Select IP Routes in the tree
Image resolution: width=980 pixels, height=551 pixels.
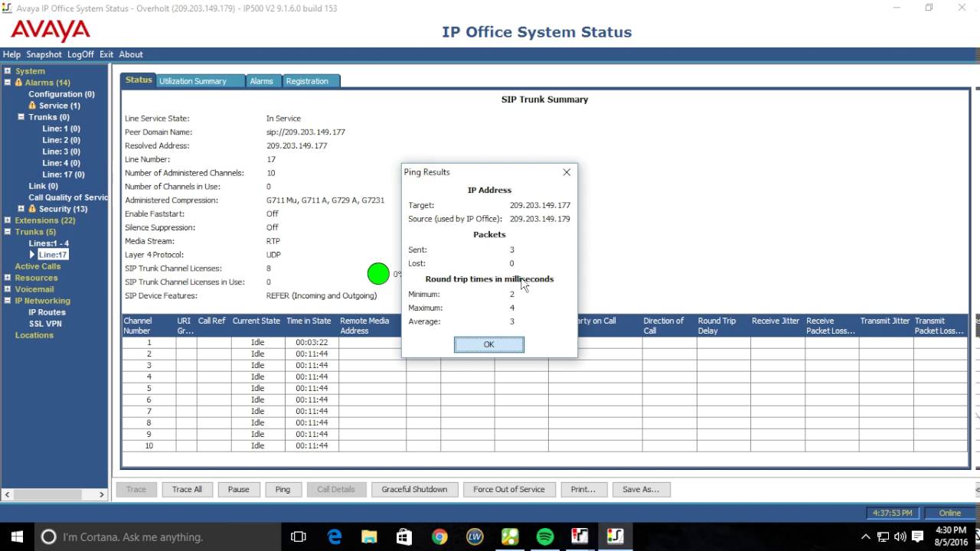[47, 312]
